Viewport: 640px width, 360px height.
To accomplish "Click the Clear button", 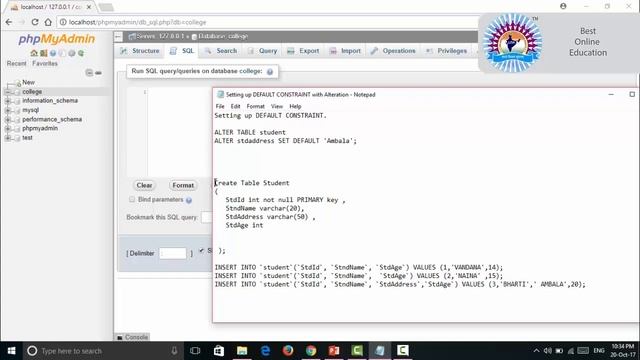I will tap(144, 185).
